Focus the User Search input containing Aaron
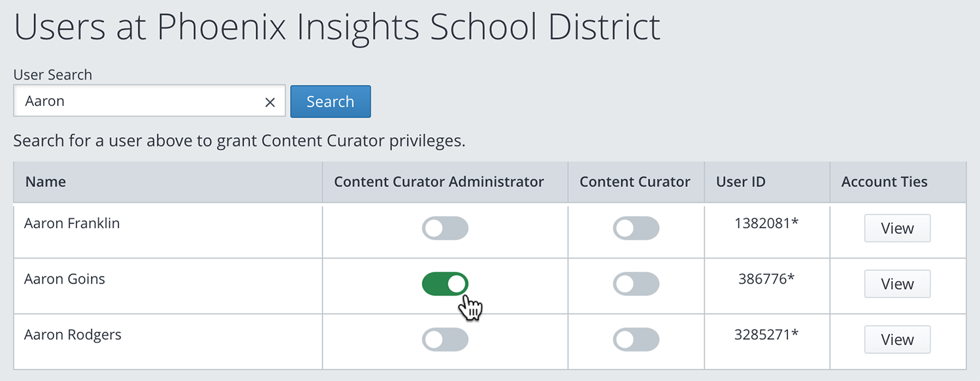980x381 pixels. pos(150,101)
